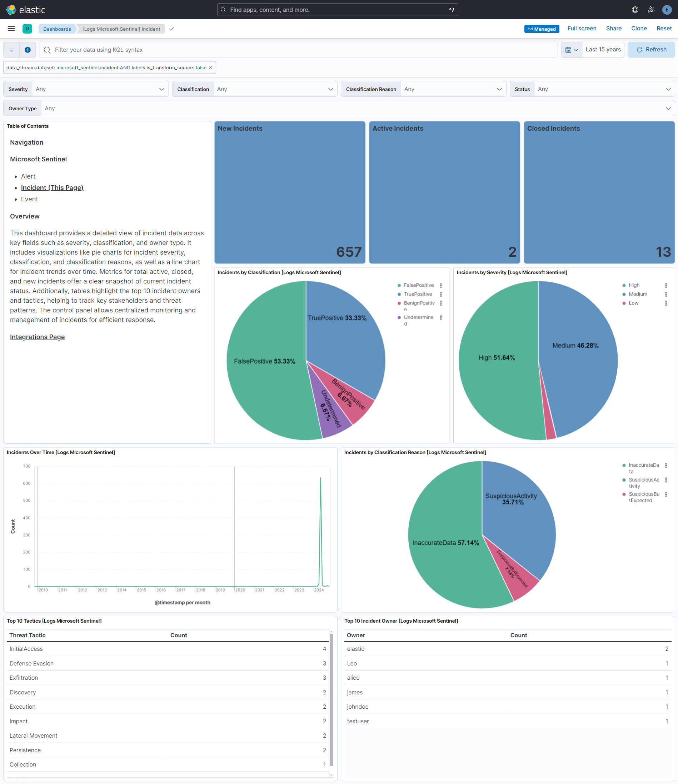
Task: Click the Logs Microsoft Sentinel Incident breadcrumb
Action: (121, 29)
